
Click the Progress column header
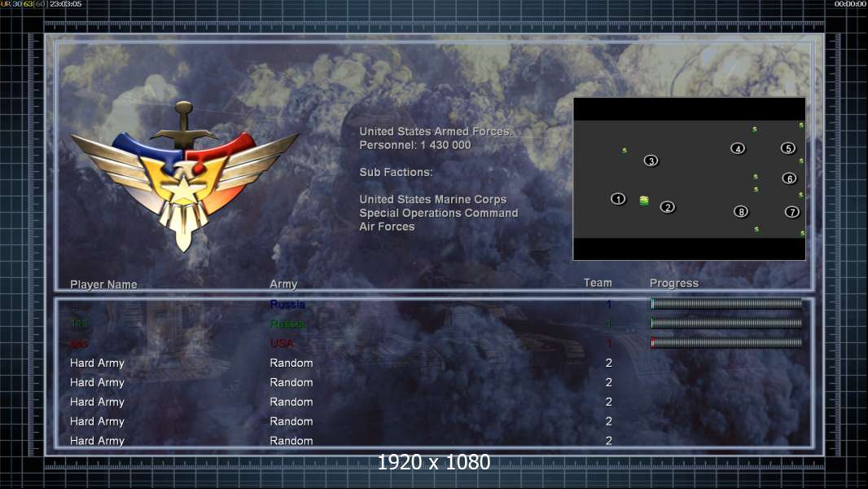coord(673,284)
